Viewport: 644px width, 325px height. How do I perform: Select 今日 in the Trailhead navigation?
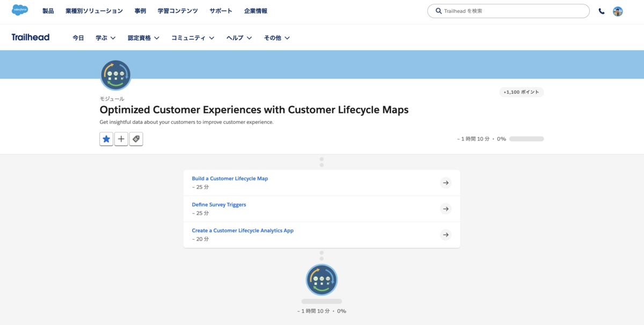[x=78, y=38]
